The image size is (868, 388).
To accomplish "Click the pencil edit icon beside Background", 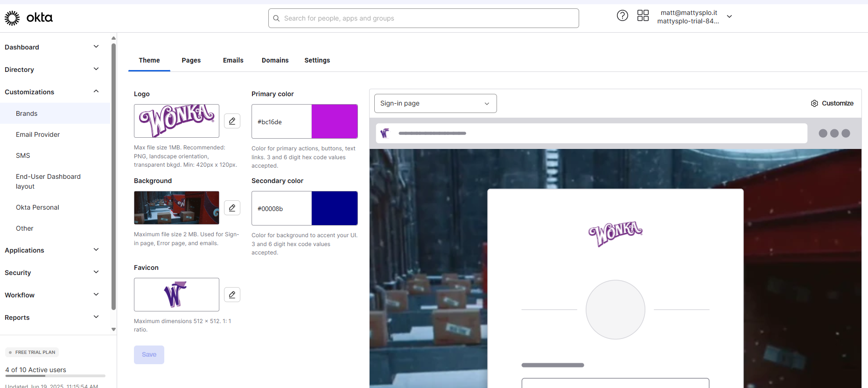I will tap(232, 208).
